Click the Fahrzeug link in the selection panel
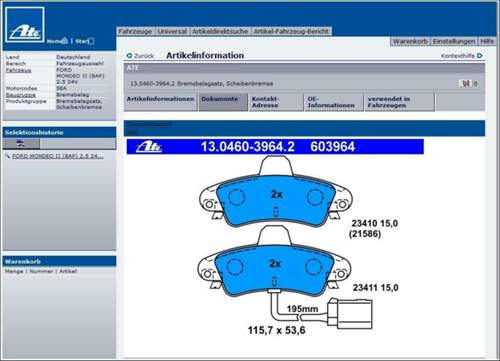 tap(19, 70)
